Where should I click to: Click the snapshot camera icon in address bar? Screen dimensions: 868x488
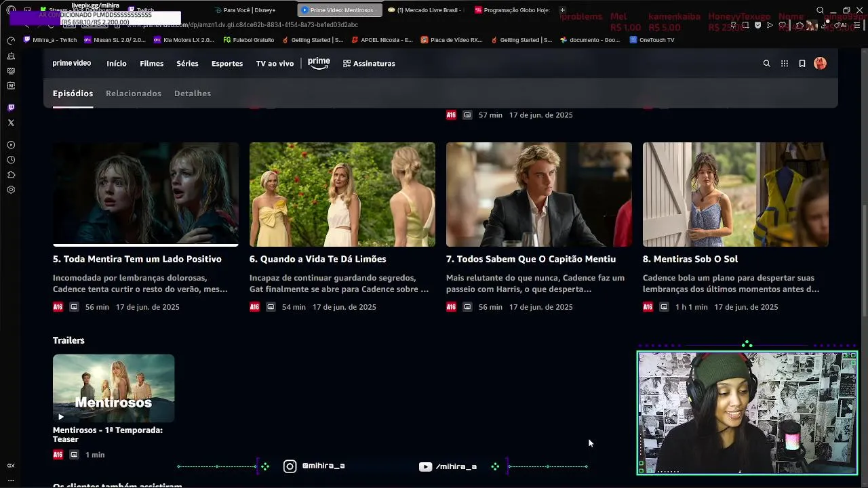(x=745, y=25)
